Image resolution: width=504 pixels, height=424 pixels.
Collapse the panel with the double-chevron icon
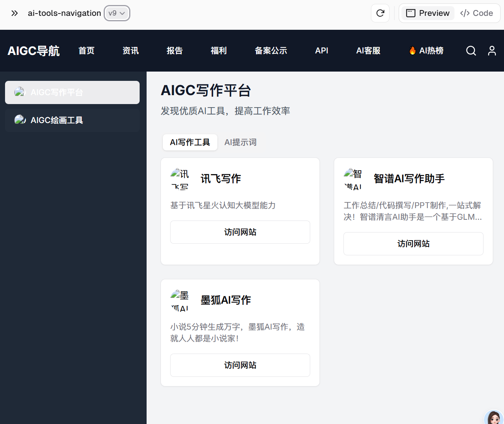tap(14, 13)
